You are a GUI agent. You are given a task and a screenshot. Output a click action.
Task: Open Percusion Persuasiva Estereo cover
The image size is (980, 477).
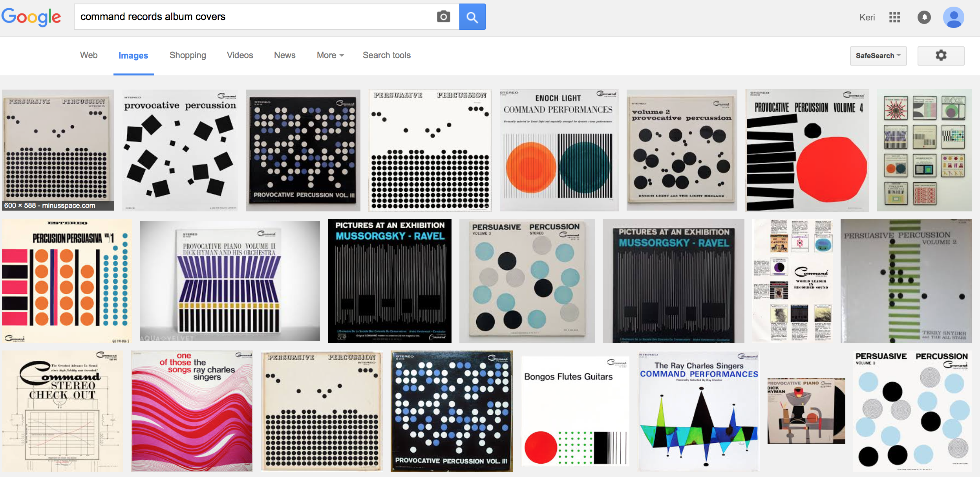coord(67,281)
